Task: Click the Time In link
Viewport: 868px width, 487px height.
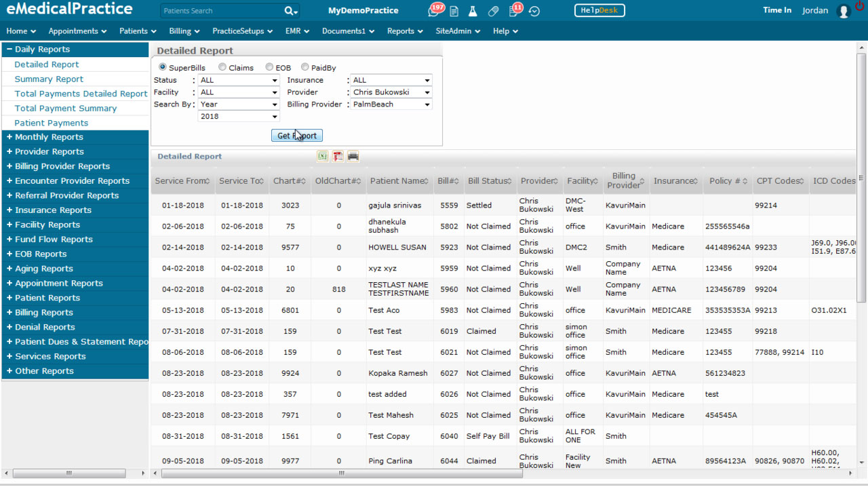Action: (x=777, y=10)
